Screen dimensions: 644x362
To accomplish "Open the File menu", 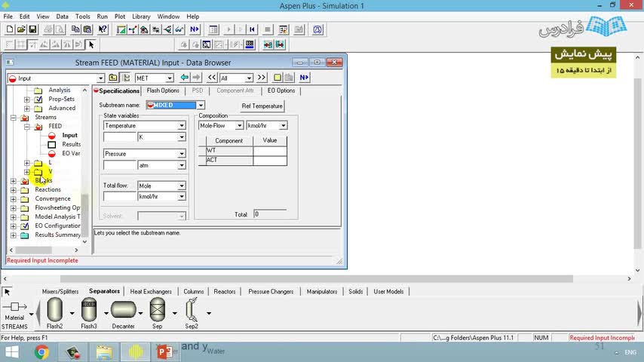I will [8, 17].
